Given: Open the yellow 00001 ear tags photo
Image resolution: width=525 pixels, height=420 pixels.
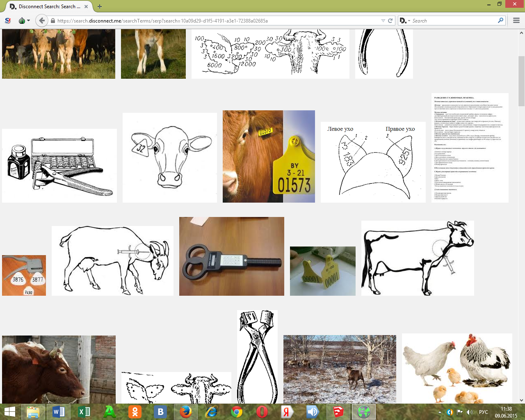Looking at the screenshot, I should pyautogui.click(x=323, y=271).
